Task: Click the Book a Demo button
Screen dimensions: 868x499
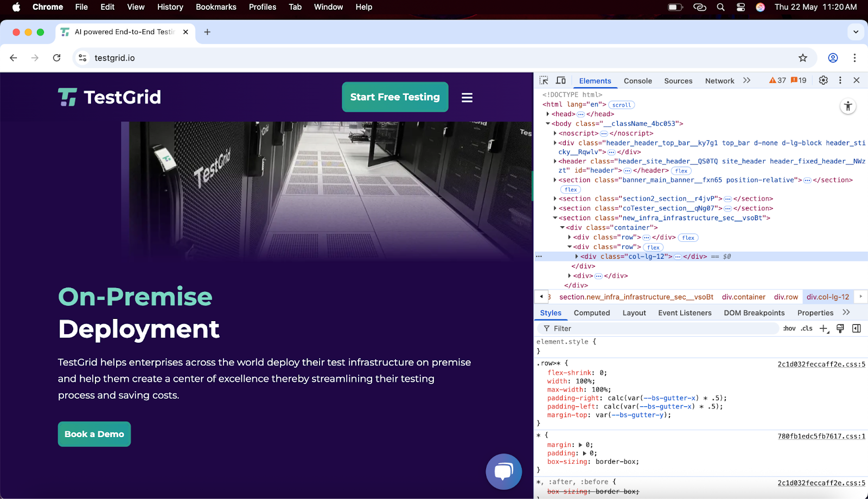Action: click(x=94, y=434)
